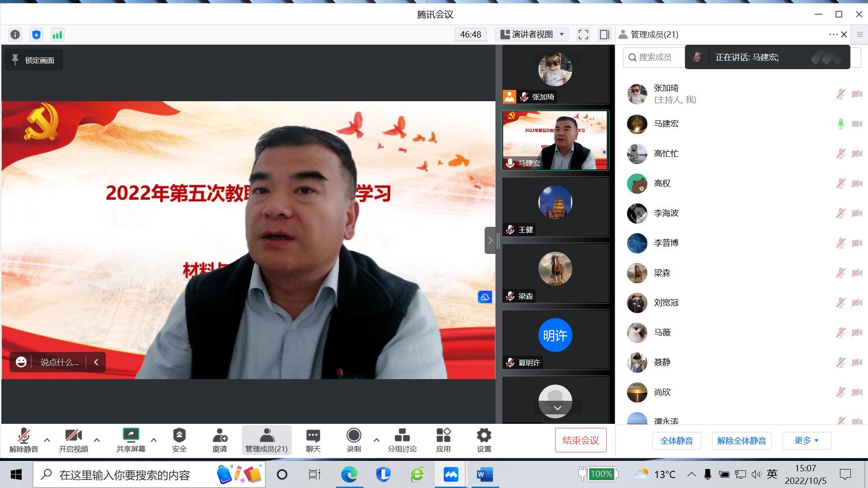
Task: Click the red 结束会议 button
Action: 580,440
